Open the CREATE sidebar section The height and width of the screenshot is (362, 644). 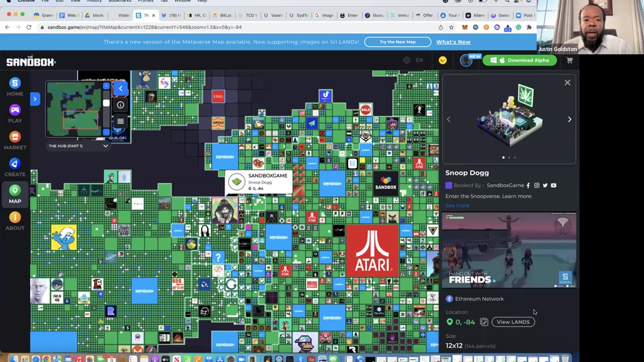coord(15,167)
